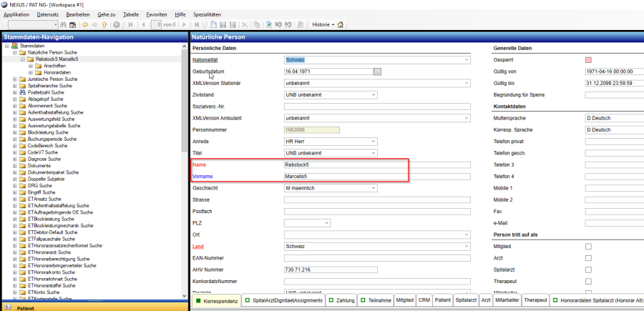
Task: Click the yellow back arrow icon
Action: click(x=84, y=24)
